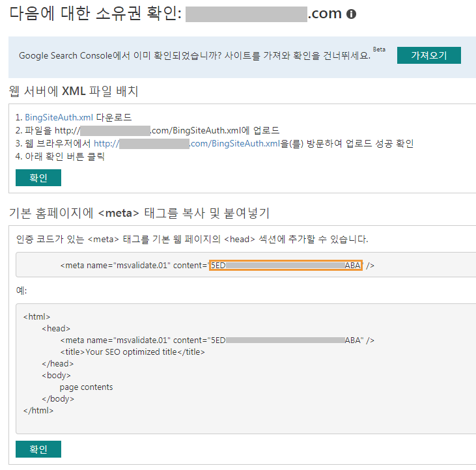Click the 'page contents' line in example
The width and height of the screenshot is (476, 470).
[86, 387]
